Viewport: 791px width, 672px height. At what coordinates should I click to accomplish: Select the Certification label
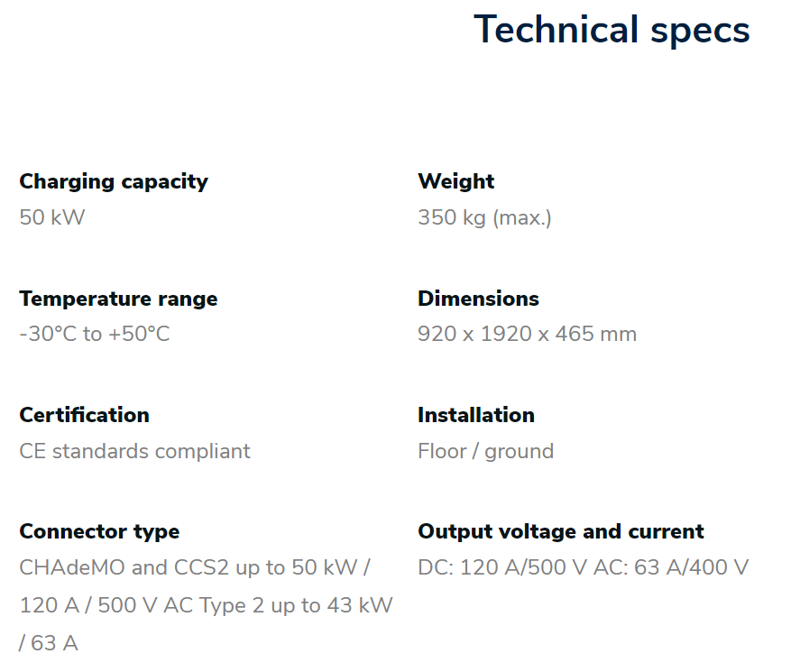click(84, 415)
